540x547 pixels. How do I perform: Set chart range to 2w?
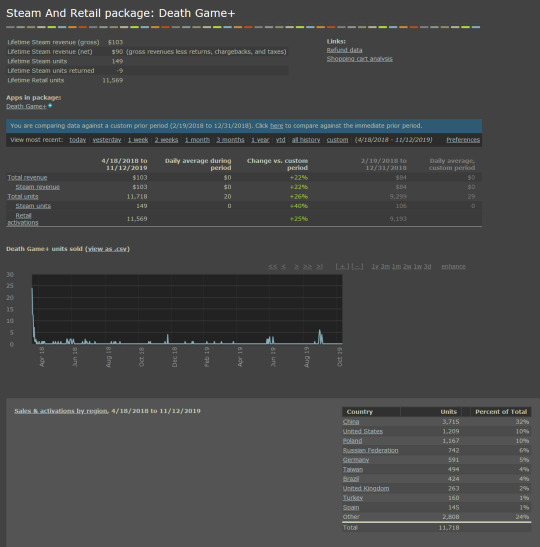[x=407, y=267]
